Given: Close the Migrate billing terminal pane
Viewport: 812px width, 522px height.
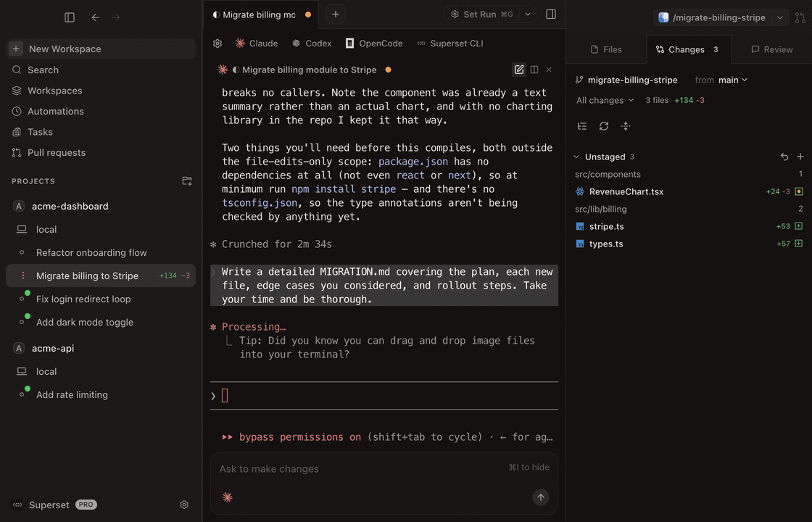Looking at the screenshot, I should click(549, 70).
